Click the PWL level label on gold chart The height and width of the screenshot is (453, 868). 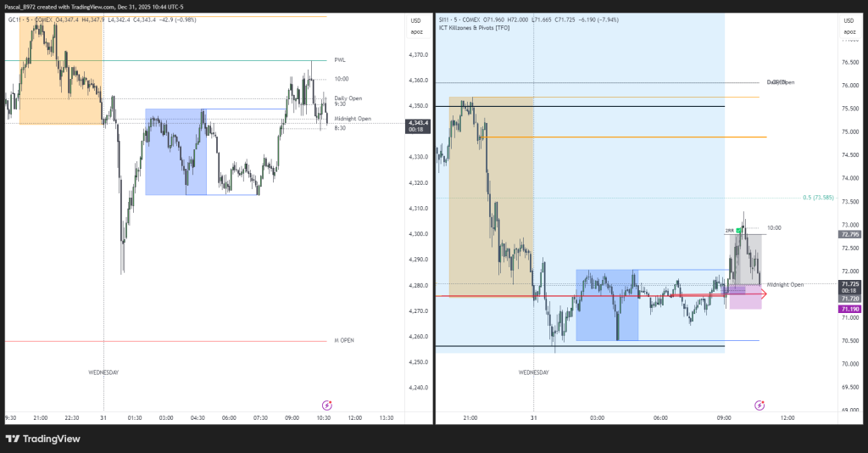point(340,60)
